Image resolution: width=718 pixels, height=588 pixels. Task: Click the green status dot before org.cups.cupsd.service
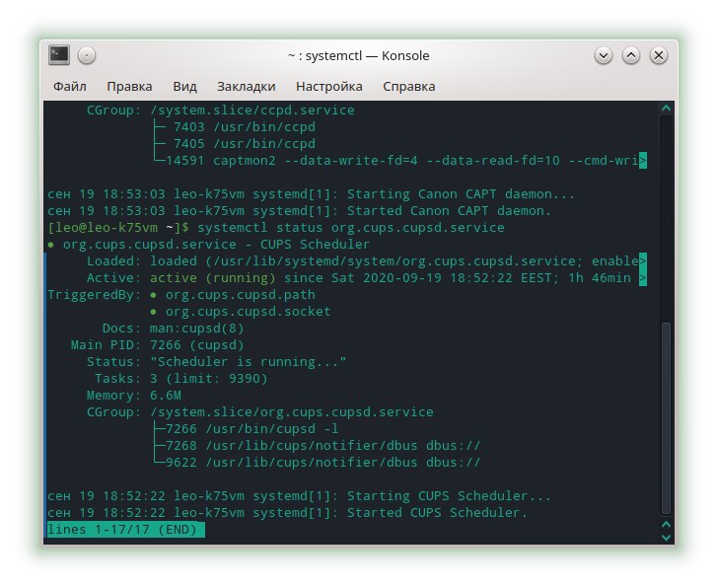50,245
